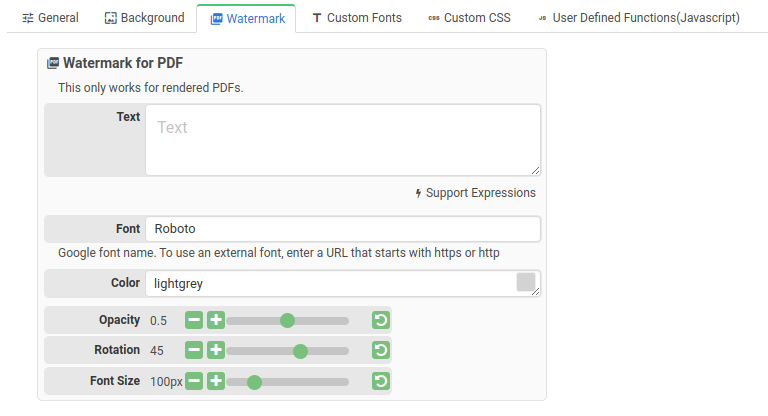Decrease Opacity with the minus button
The height and width of the screenshot is (416, 768).
coord(194,321)
